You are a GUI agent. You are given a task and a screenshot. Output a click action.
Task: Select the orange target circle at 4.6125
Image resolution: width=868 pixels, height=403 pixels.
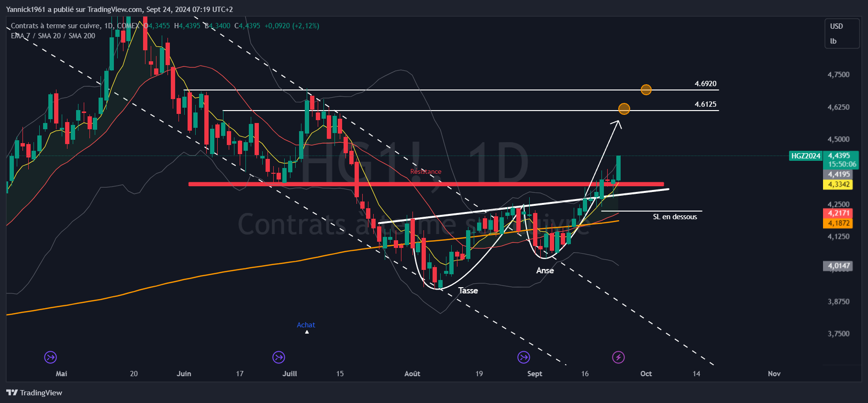(624, 109)
